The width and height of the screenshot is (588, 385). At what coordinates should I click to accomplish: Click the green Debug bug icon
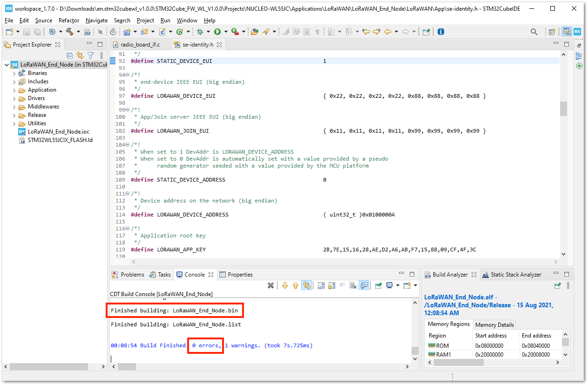point(200,32)
